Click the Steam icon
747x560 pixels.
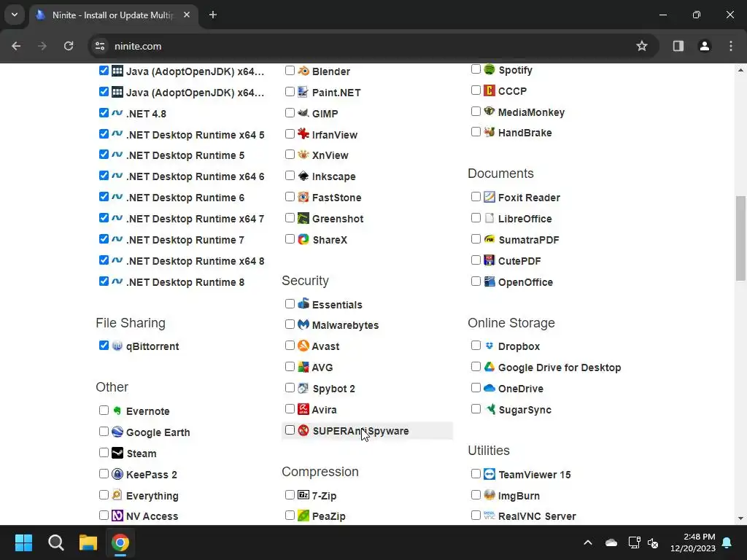[x=117, y=452]
